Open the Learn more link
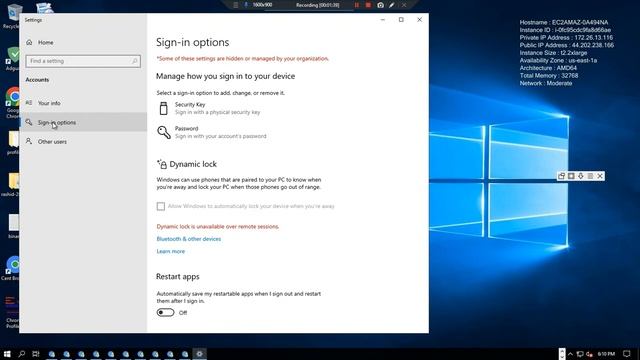Image resolution: width=640 pixels, height=360 pixels. coord(171,251)
